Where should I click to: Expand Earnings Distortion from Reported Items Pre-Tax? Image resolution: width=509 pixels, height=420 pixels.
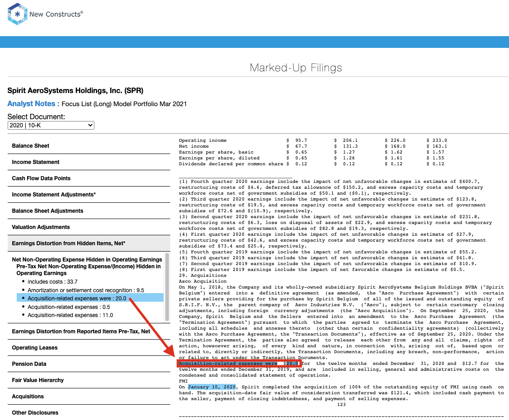click(x=89, y=331)
